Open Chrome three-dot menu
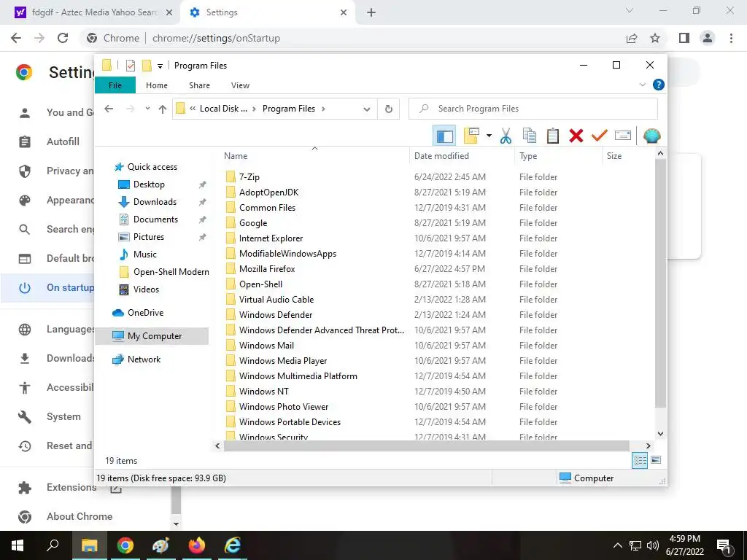Image resolution: width=747 pixels, height=560 pixels. pos(731,38)
